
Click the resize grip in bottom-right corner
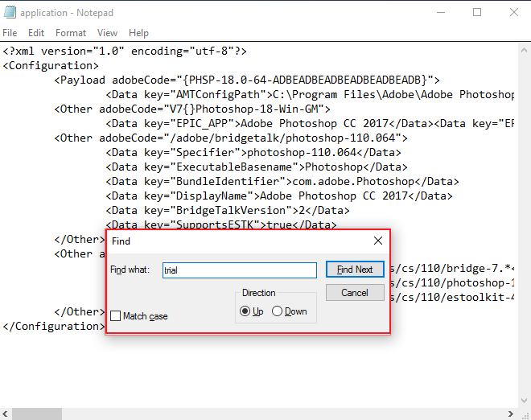(526, 415)
